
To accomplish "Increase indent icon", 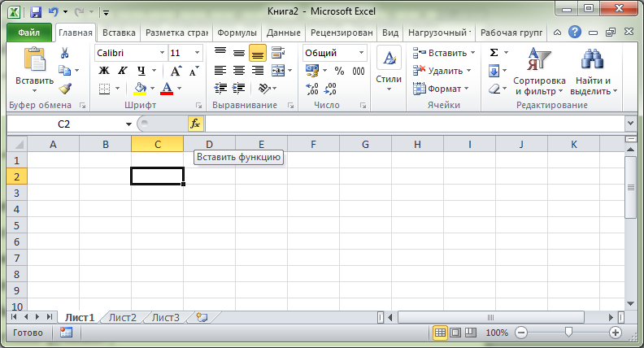I will pyautogui.click(x=238, y=88).
